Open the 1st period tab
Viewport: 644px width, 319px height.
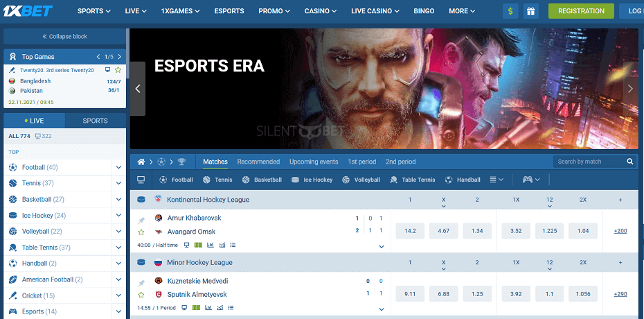tap(362, 162)
